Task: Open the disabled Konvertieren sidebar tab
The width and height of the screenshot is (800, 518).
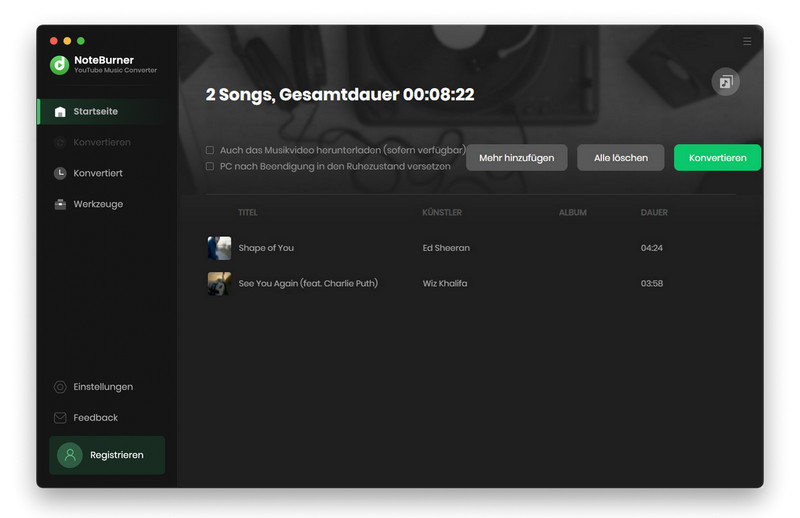Action: point(107,142)
